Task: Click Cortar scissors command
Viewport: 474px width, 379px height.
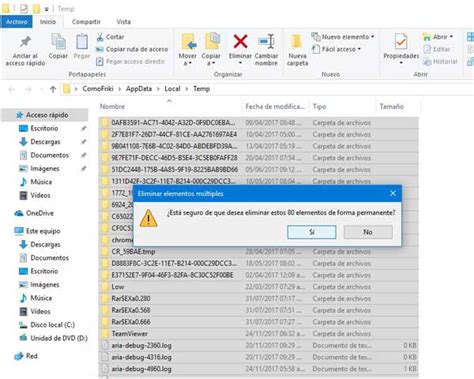Action: 110,37
